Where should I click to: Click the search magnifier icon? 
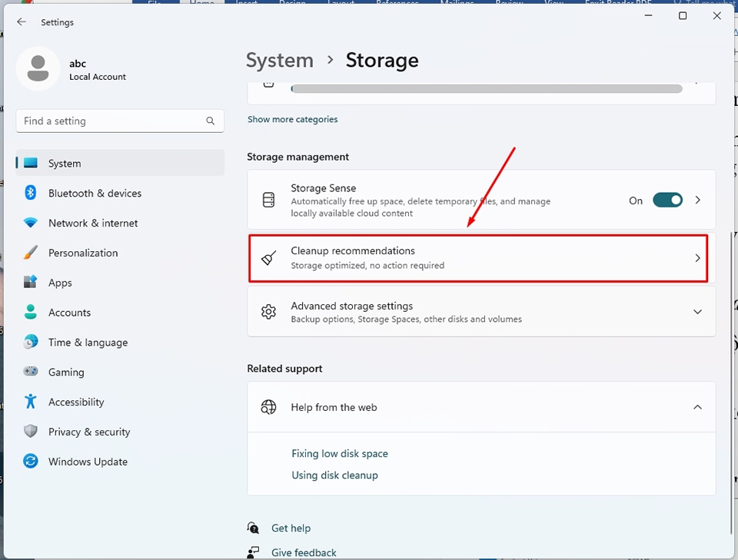(211, 121)
